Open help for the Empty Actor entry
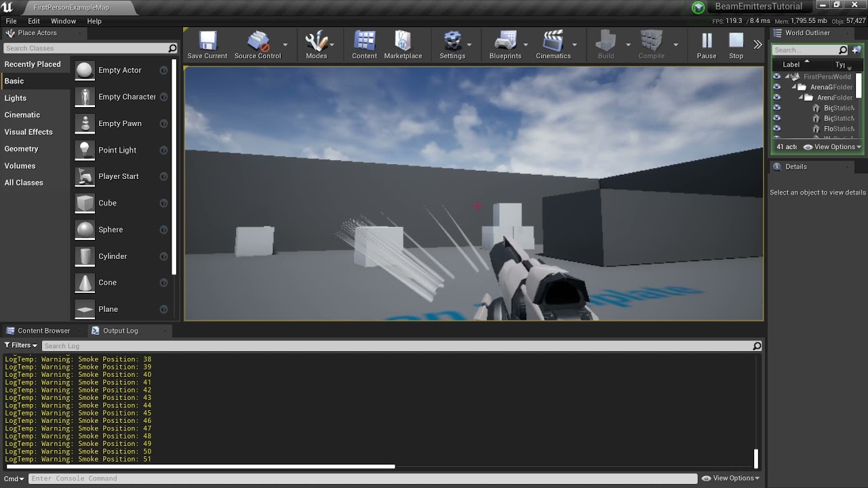 click(x=163, y=70)
